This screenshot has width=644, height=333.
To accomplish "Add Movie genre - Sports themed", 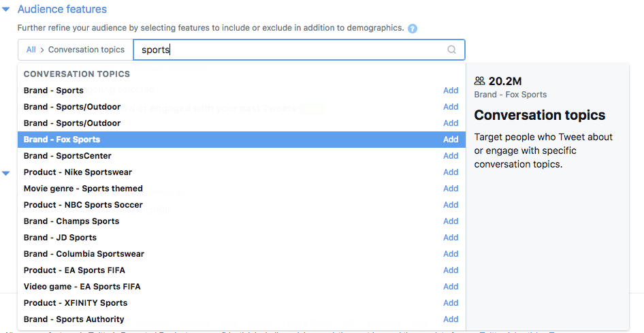I will (x=451, y=189).
